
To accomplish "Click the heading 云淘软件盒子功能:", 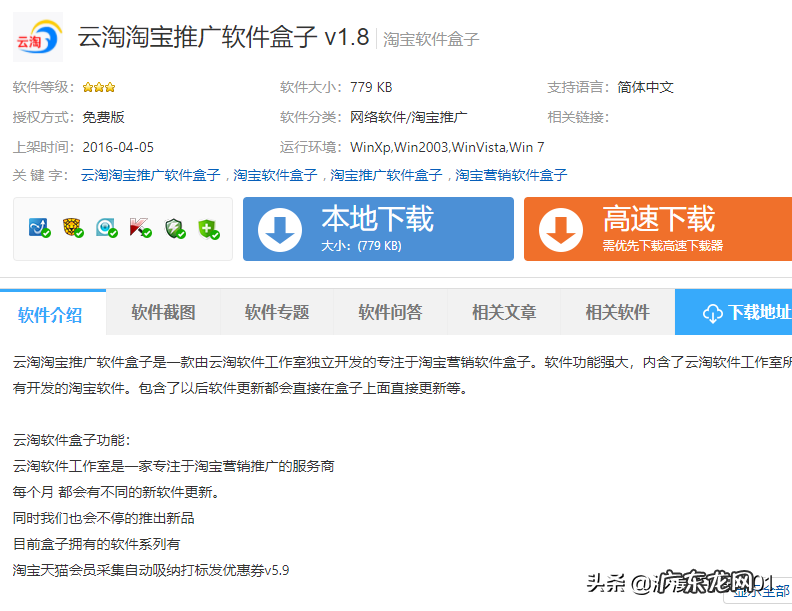I will (72, 440).
